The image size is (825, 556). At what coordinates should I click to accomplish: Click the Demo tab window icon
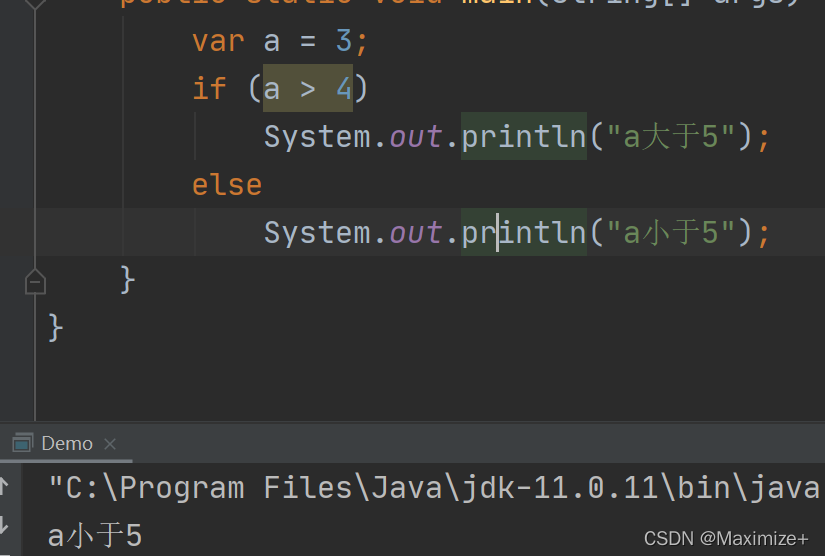pyautogui.click(x=23, y=443)
